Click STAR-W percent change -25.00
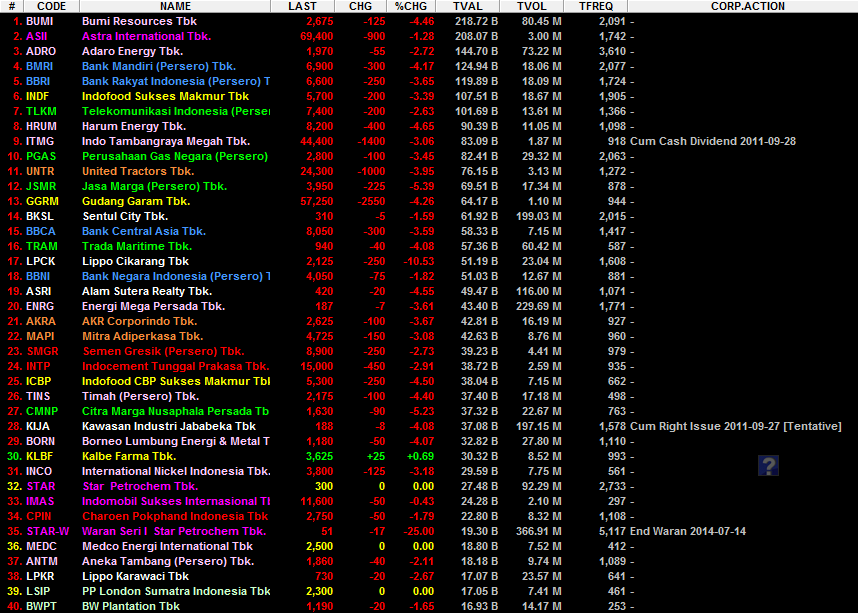Screen dimensions: 858x613 (x=419, y=531)
